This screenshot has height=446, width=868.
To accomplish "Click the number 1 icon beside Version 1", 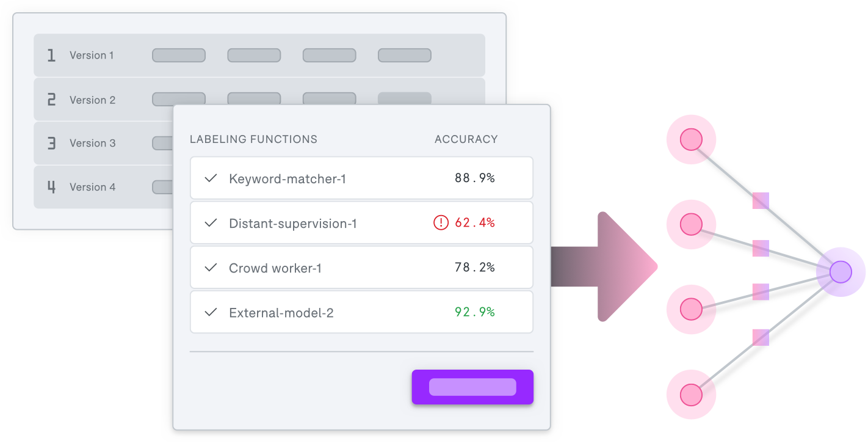I will [x=51, y=55].
